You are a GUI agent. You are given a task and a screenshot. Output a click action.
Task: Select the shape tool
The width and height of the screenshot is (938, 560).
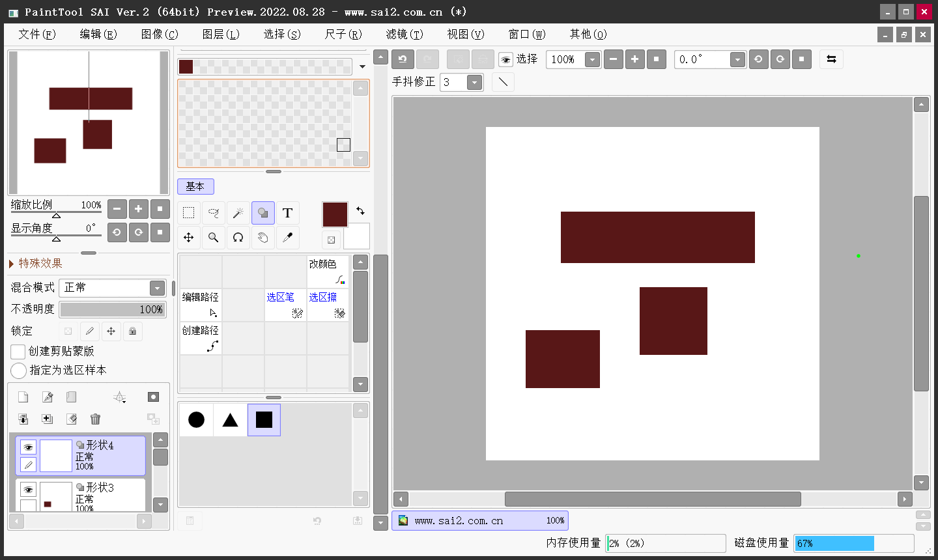[263, 213]
